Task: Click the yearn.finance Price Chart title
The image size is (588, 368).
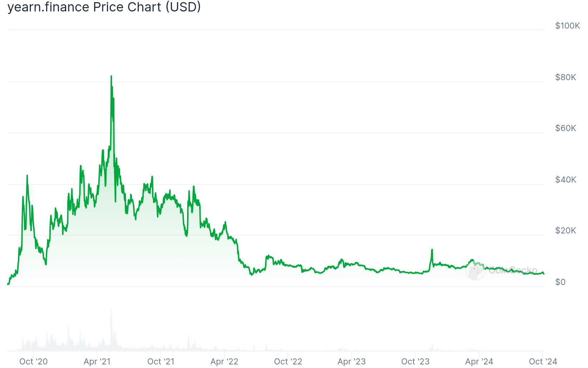Action: pos(104,7)
